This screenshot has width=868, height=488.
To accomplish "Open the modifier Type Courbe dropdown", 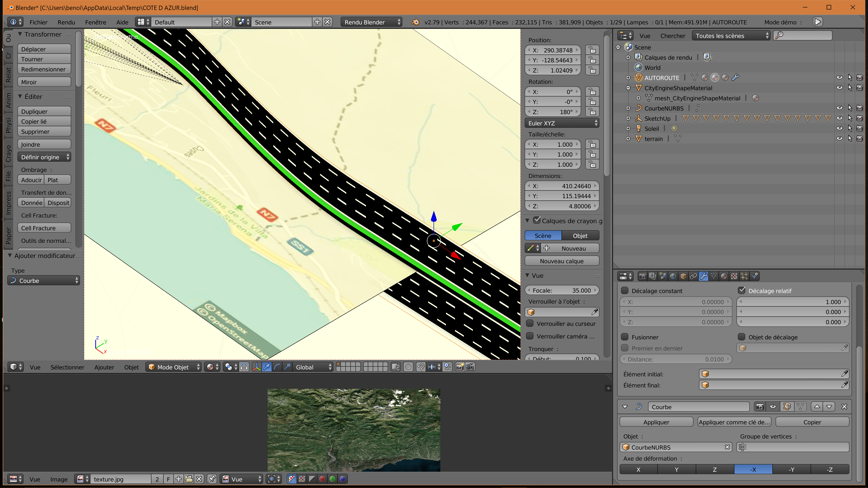I will pyautogui.click(x=43, y=281).
